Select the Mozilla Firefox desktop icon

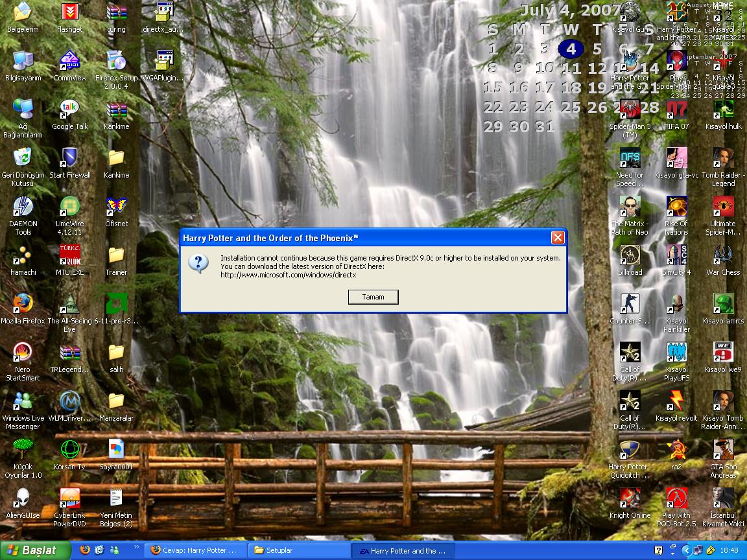pyautogui.click(x=23, y=309)
